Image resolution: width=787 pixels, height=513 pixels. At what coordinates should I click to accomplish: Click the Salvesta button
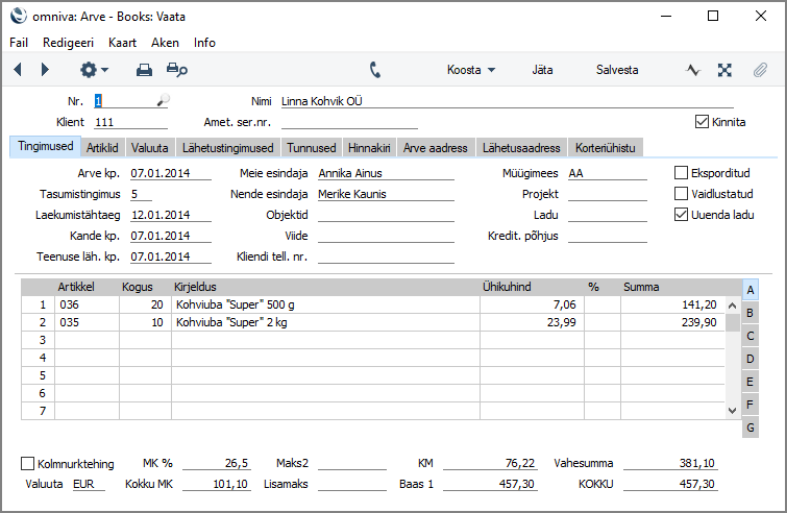(617, 70)
